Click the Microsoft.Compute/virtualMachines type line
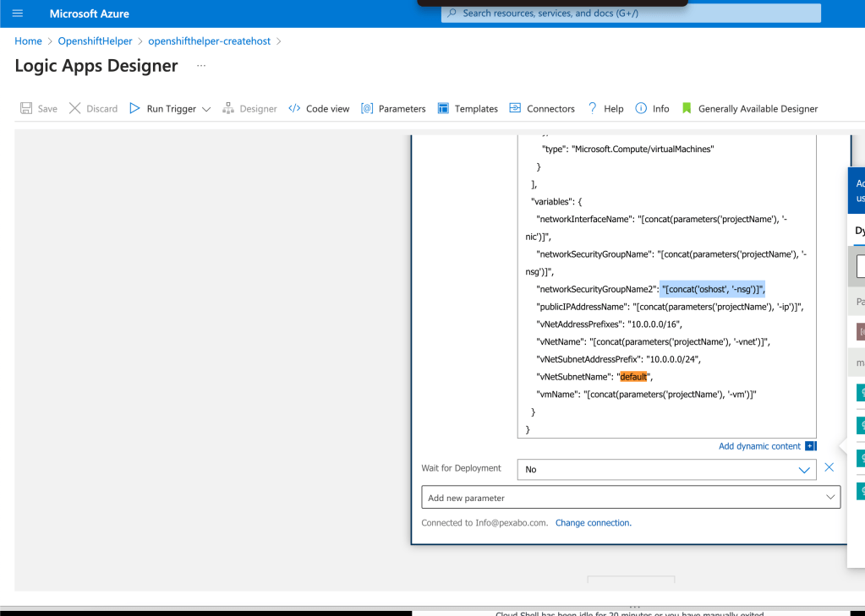The image size is (865, 616). click(627, 149)
